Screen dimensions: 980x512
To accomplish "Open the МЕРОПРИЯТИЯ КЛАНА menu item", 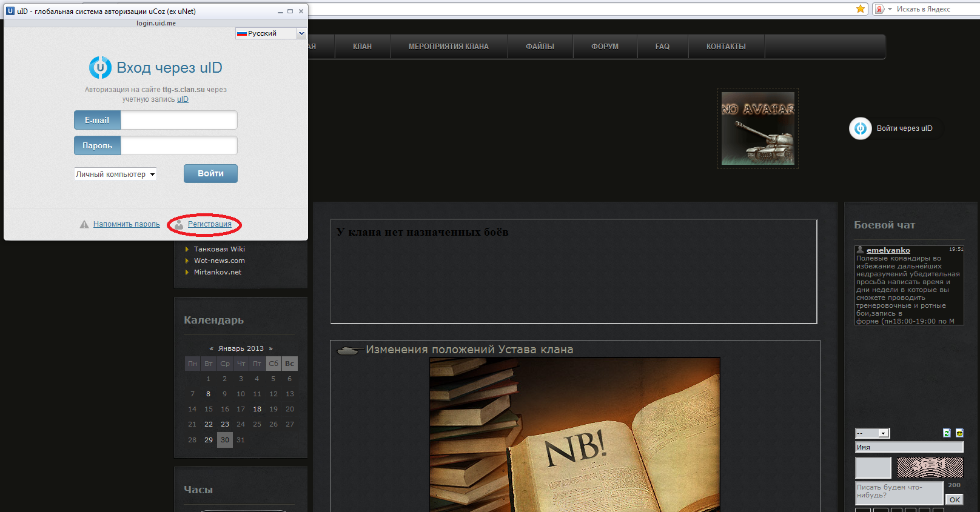I will coord(449,46).
